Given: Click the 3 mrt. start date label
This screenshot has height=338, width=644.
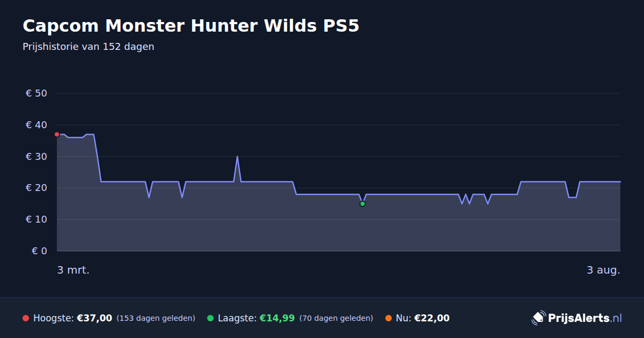Looking at the screenshot, I should click(x=74, y=270).
